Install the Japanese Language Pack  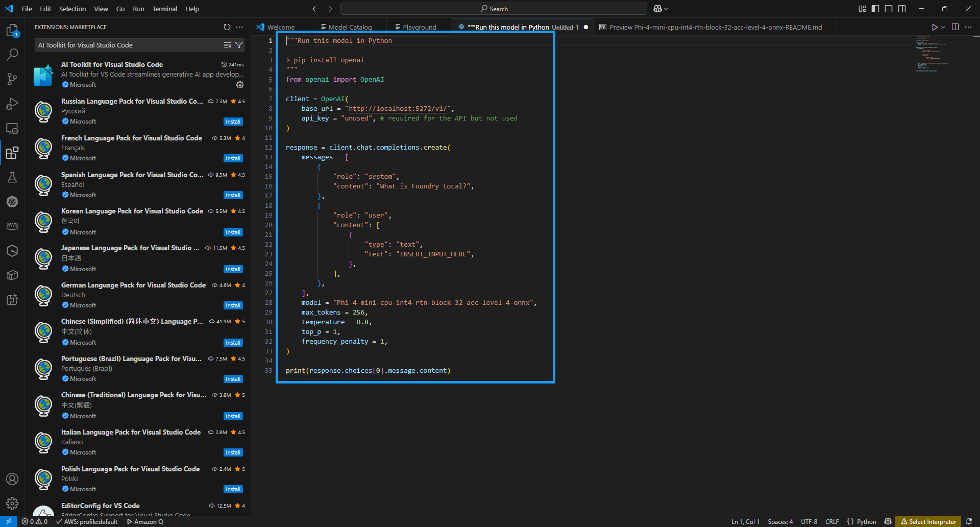pyautogui.click(x=233, y=269)
